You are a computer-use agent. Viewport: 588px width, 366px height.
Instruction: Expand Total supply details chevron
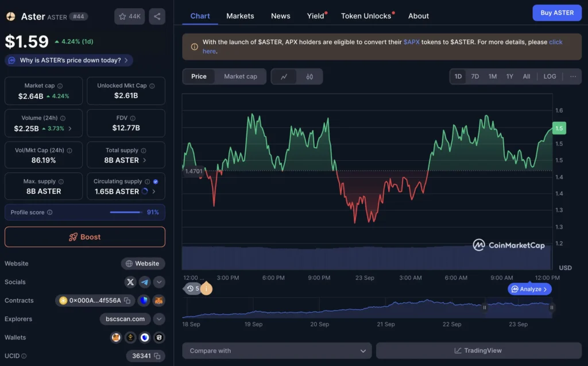pyautogui.click(x=144, y=160)
